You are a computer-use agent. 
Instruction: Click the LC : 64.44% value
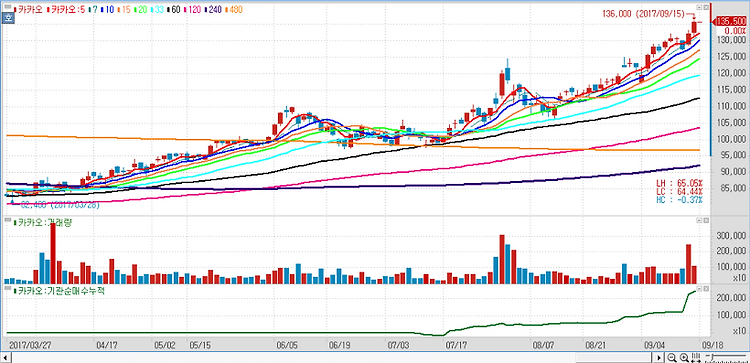click(679, 191)
